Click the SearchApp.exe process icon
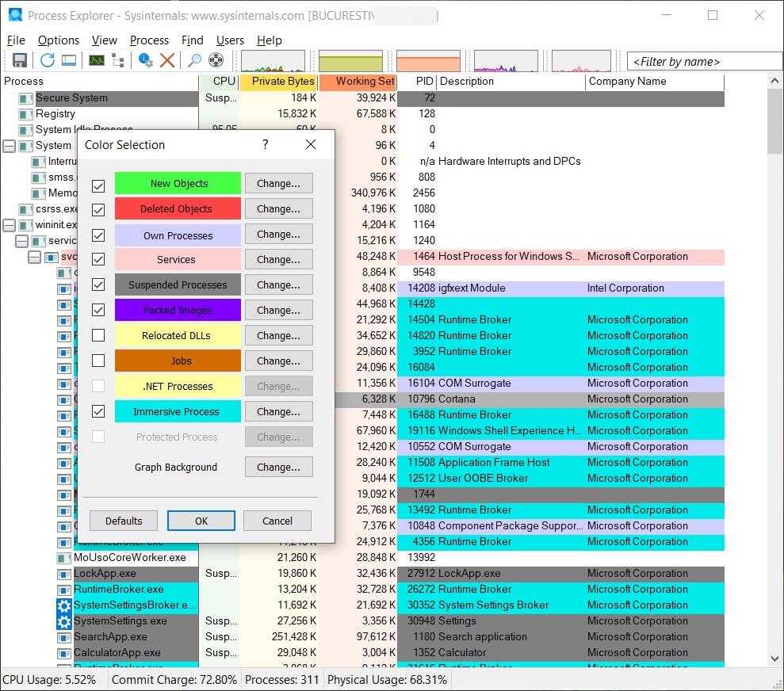Screen dimensions: 784x691 [64, 638]
